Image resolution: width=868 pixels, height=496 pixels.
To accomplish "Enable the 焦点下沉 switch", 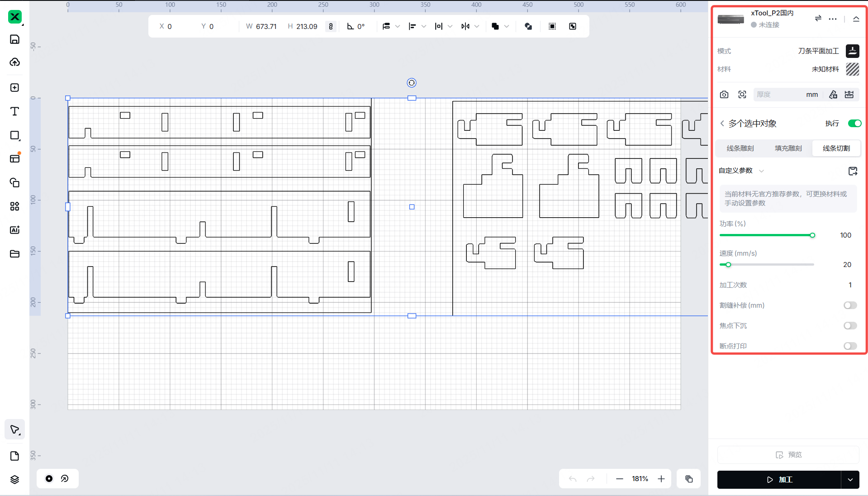I will tap(850, 326).
